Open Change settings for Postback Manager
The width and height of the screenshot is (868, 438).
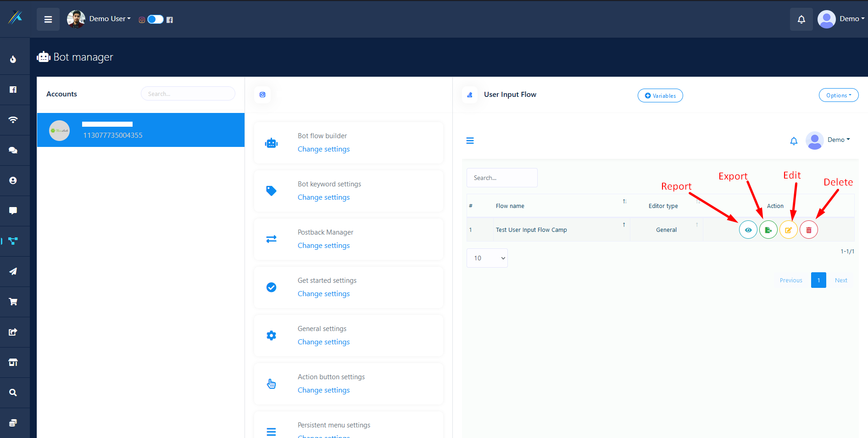tap(324, 246)
